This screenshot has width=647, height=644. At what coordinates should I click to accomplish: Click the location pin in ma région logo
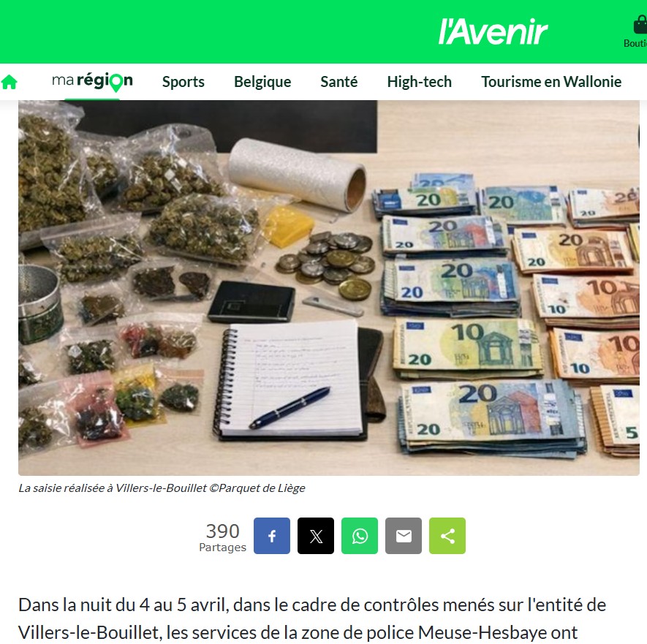pos(117,82)
